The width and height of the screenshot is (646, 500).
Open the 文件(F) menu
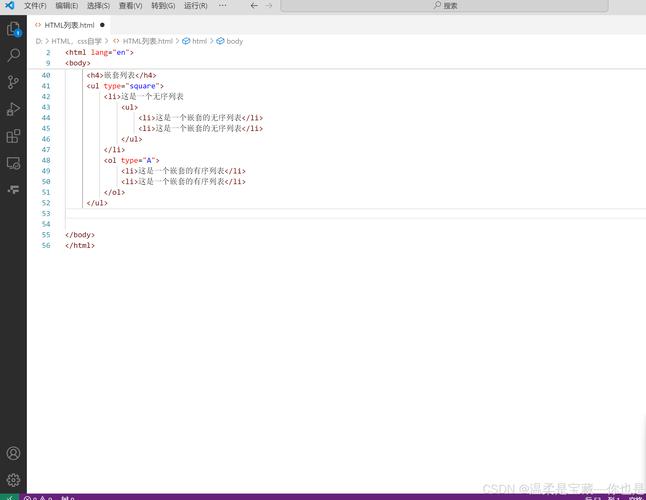tap(35, 6)
